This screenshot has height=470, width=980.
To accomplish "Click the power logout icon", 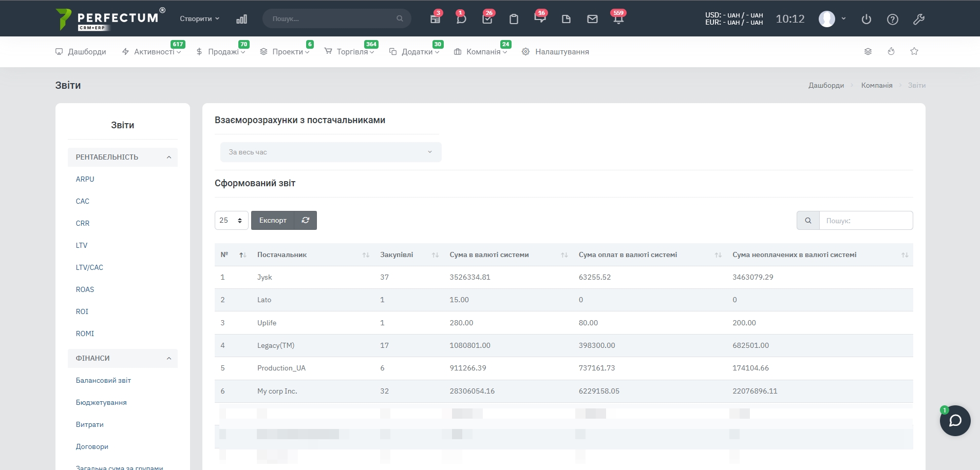I will [x=866, y=19].
